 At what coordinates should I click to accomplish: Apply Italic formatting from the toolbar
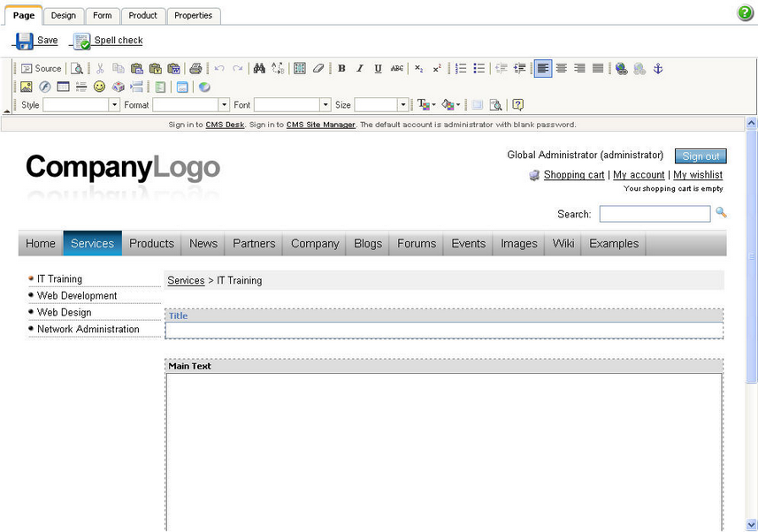(360, 69)
